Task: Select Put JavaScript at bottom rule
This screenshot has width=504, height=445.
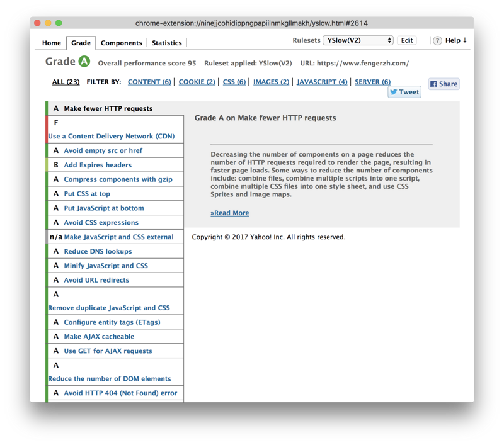Action: pos(115,208)
